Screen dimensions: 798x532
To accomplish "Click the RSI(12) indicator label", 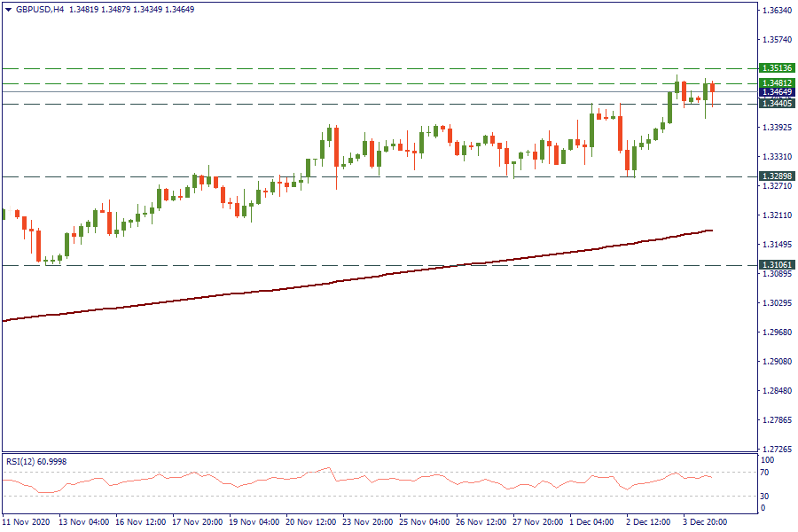I will pos(35,461).
